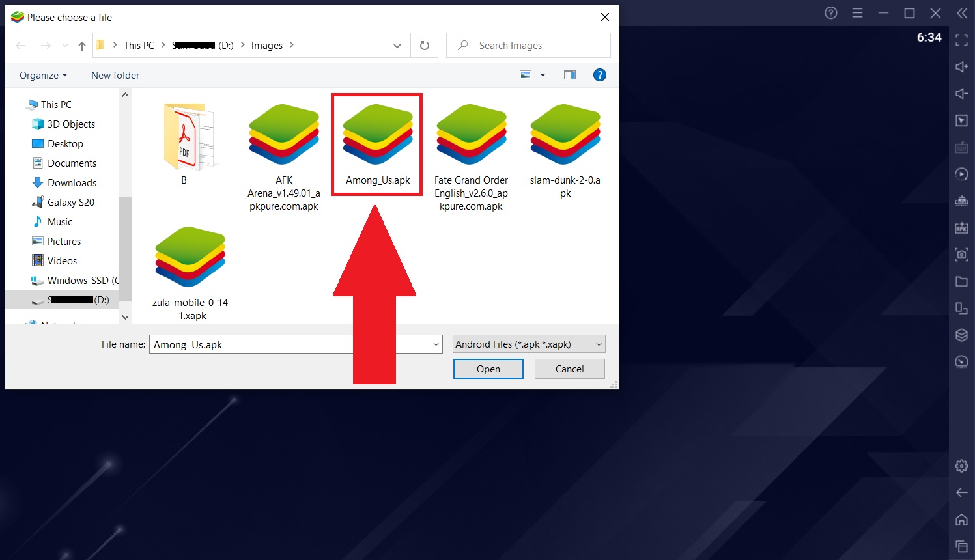Click the sync operations icon in sidebar
This screenshot has height=560, width=975.
tap(961, 175)
